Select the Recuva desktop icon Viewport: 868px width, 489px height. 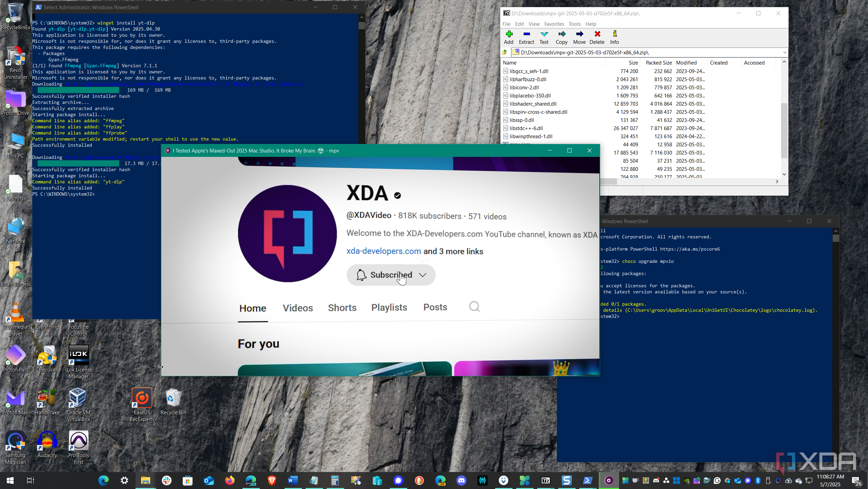point(47,359)
